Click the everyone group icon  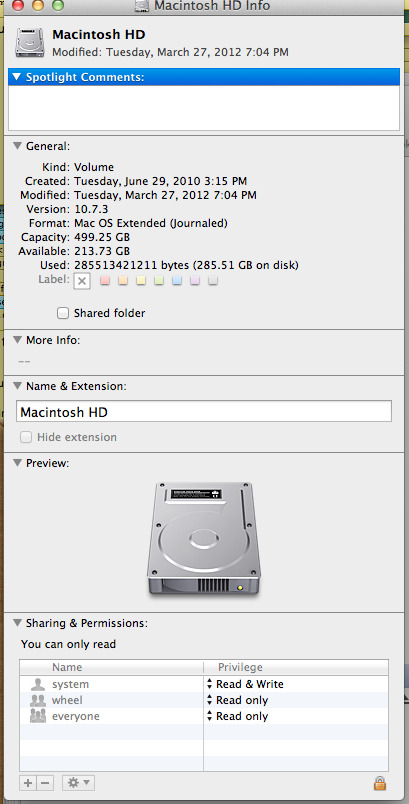click(38, 716)
